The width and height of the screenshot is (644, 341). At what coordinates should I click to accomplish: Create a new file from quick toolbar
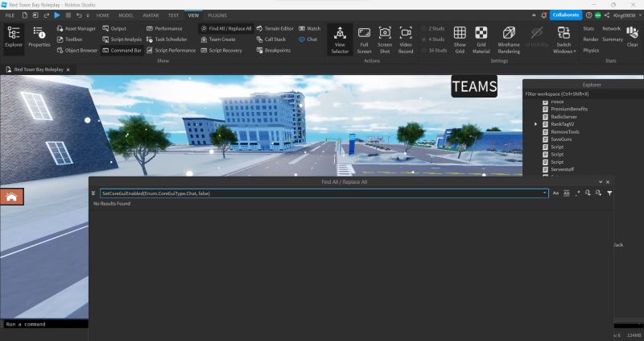pyautogui.click(x=25, y=15)
